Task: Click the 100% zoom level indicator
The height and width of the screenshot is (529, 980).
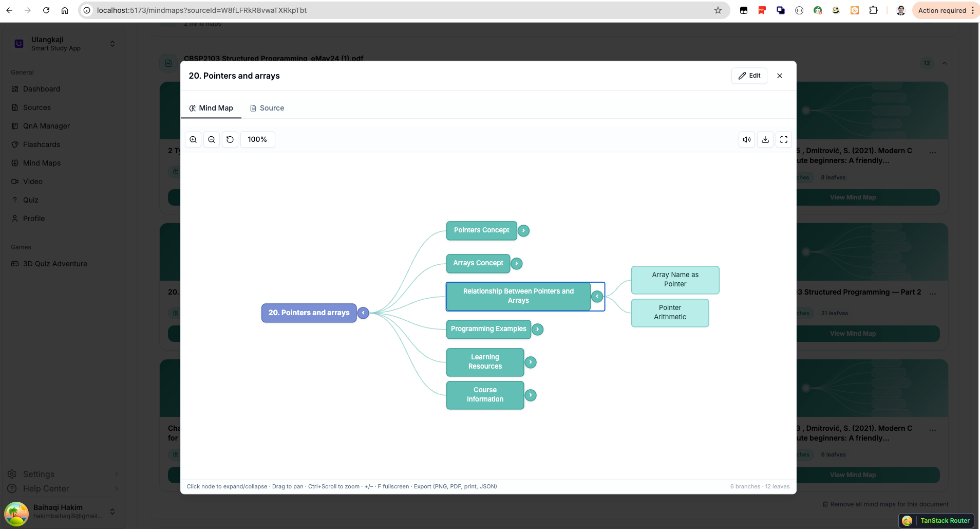Action: (257, 139)
